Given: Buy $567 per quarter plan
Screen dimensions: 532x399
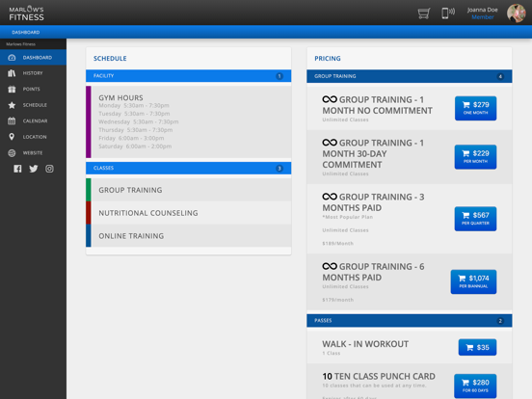Looking at the screenshot, I should click(x=475, y=219).
